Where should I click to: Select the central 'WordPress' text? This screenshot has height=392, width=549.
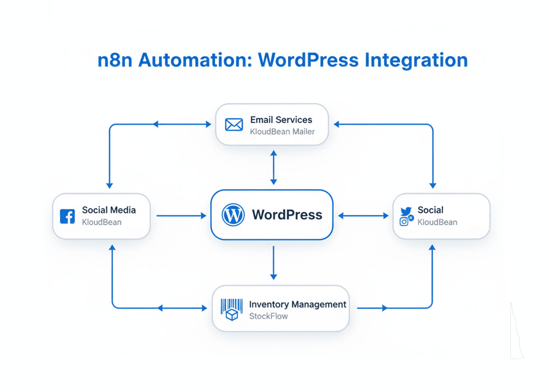[x=287, y=215]
